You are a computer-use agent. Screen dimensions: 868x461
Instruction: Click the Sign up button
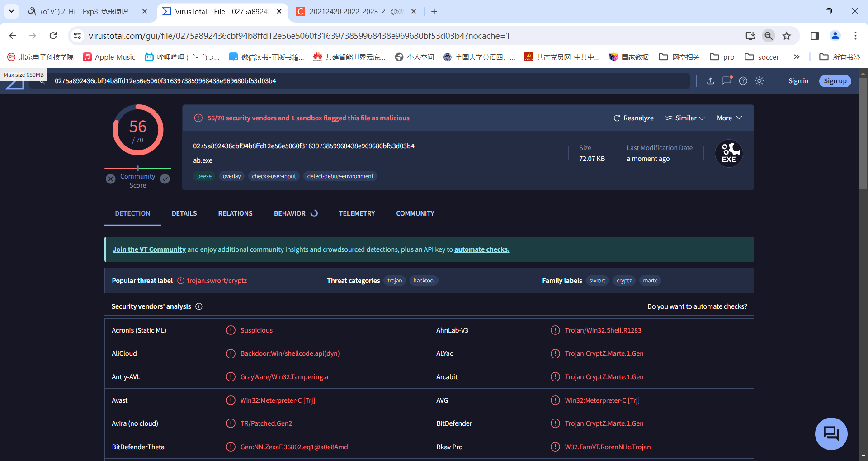pos(835,81)
